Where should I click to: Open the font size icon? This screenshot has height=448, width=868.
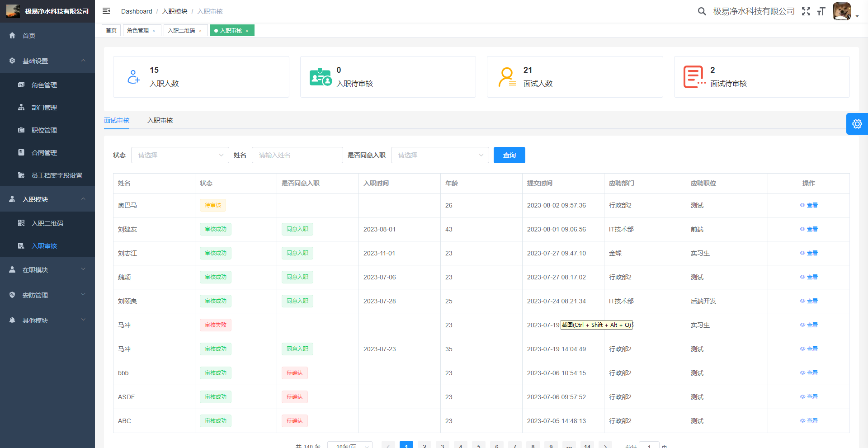coord(821,11)
